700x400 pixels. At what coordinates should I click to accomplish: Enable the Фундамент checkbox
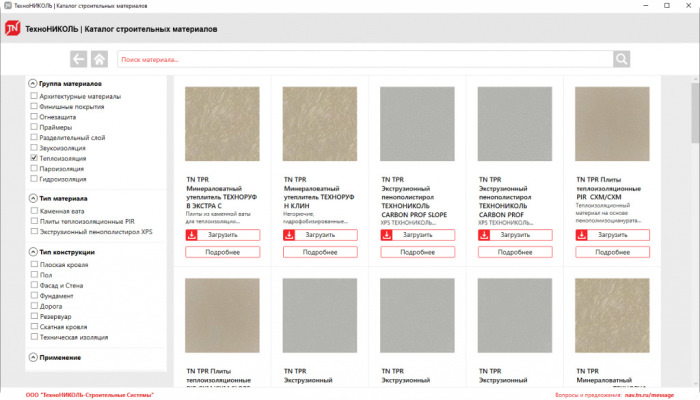click(x=34, y=295)
